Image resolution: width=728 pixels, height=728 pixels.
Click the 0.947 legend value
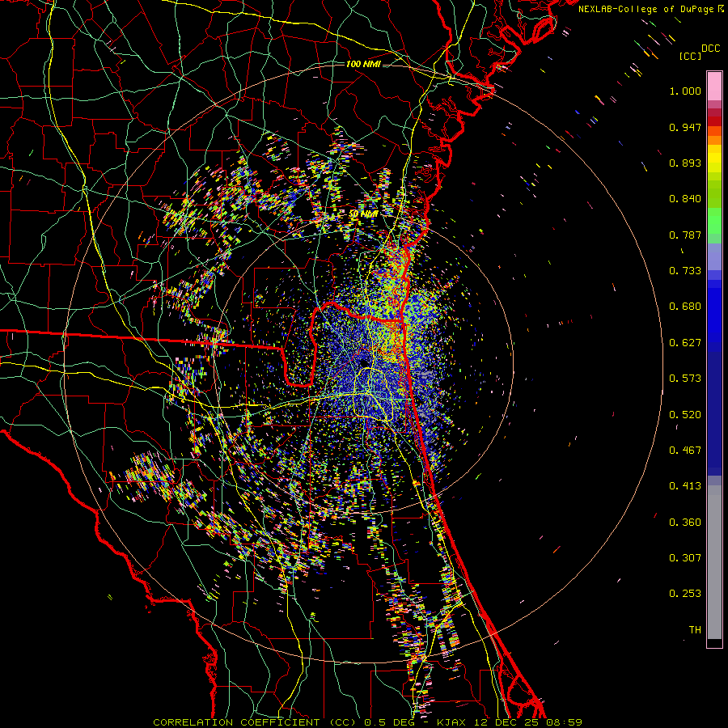685,127
